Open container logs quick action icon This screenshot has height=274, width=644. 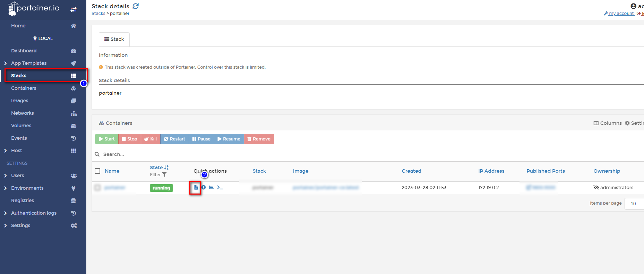click(196, 187)
